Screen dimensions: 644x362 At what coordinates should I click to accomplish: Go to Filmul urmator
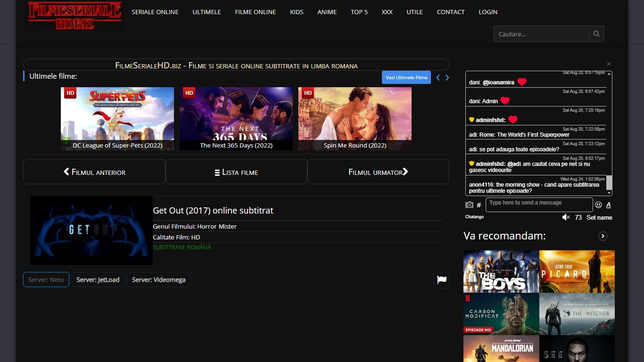[x=378, y=172]
